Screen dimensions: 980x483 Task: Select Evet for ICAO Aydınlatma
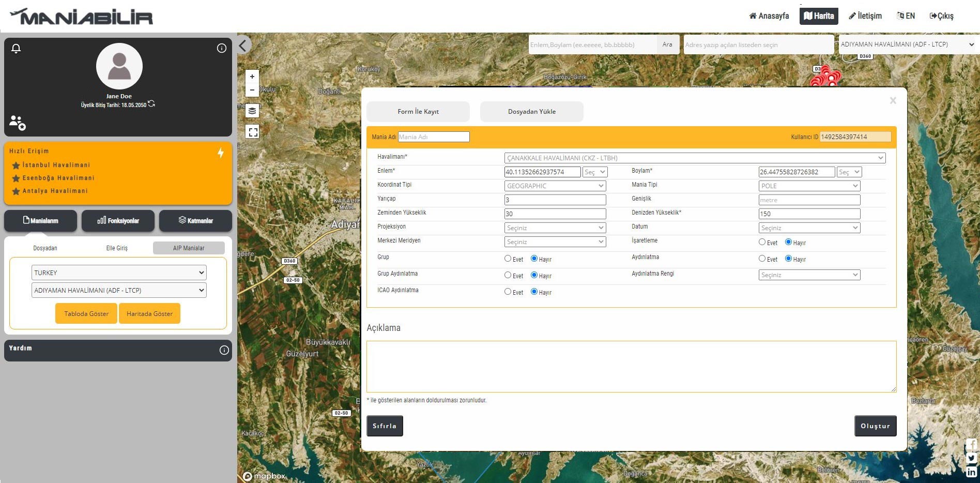508,292
